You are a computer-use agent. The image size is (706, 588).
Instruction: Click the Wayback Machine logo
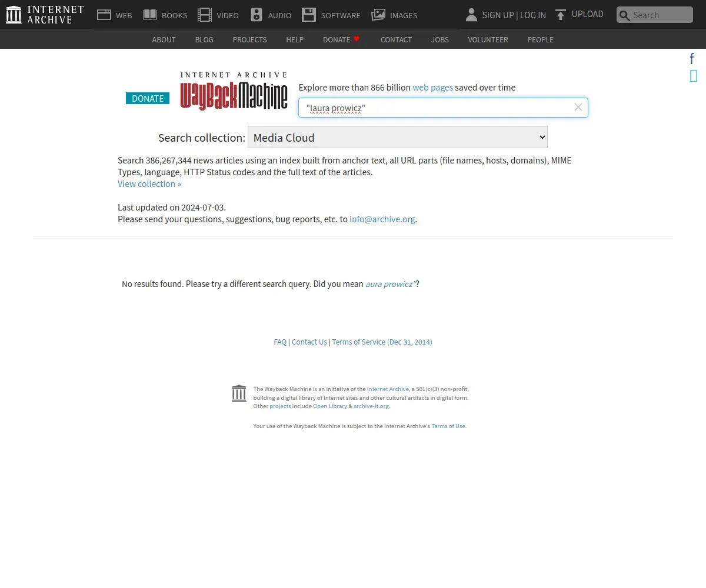(234, 92)
